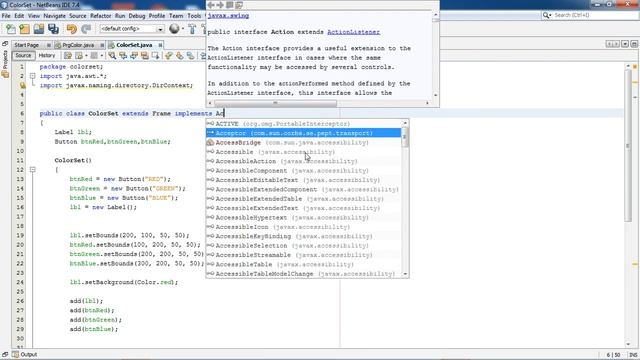640x360 pixels.
Task: Click the Back editor toolbar icon with dropdown
Action: pos(80,56)
